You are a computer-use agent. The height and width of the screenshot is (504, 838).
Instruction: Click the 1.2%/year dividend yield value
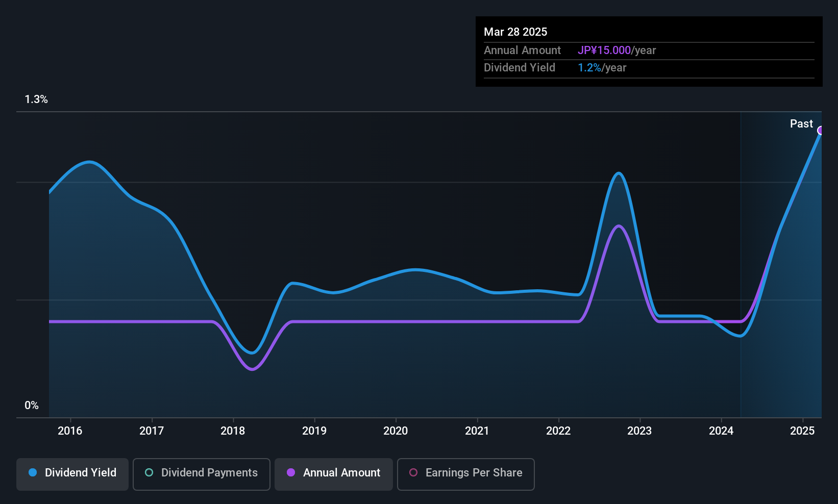coord(602,67)
